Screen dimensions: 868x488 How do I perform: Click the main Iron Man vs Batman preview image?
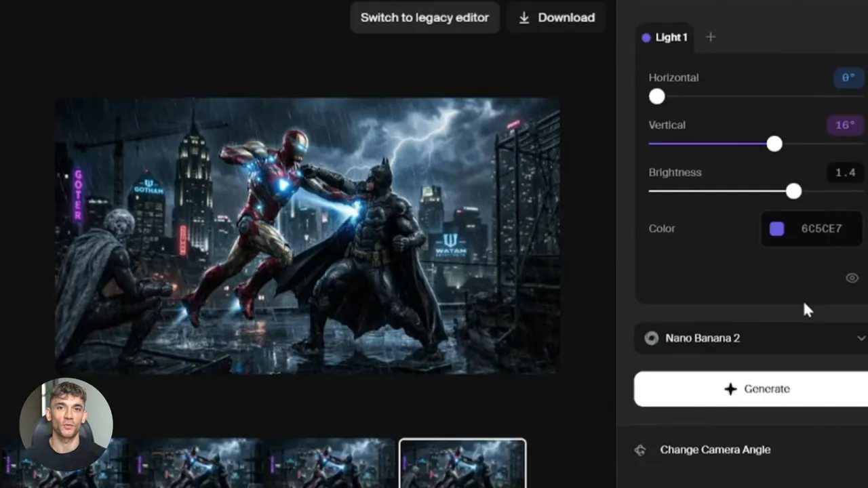[x=307, y=236]
